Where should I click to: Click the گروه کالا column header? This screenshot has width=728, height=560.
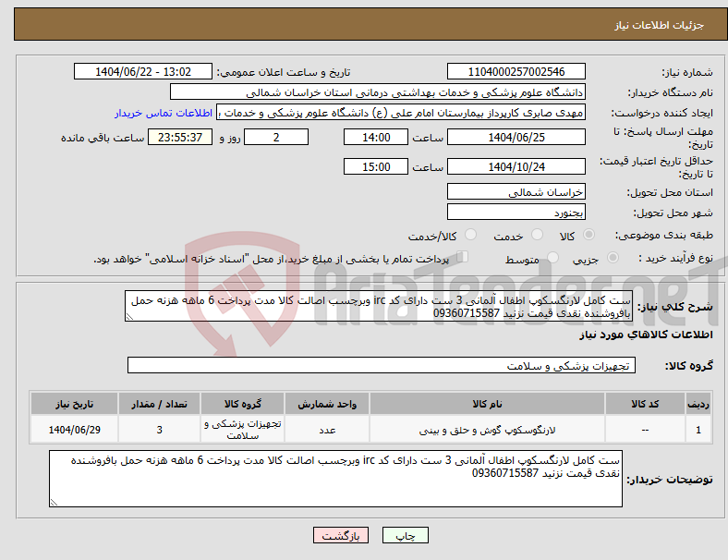point(242,404)
